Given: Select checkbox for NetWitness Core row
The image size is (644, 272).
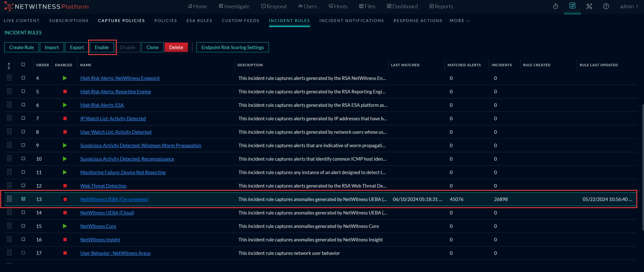Looking at the screenshot, I should click(23, 226).
